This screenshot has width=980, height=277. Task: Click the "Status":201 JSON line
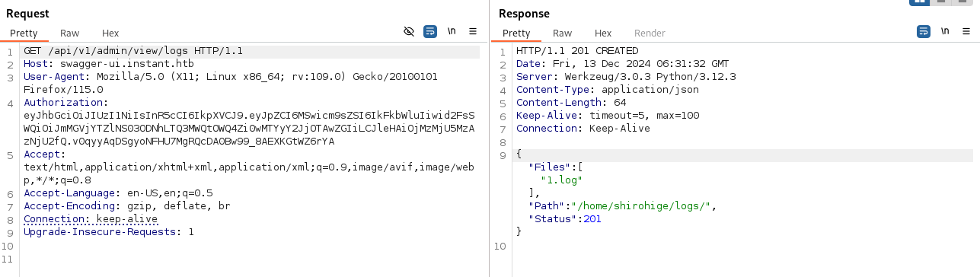point(565,219)
